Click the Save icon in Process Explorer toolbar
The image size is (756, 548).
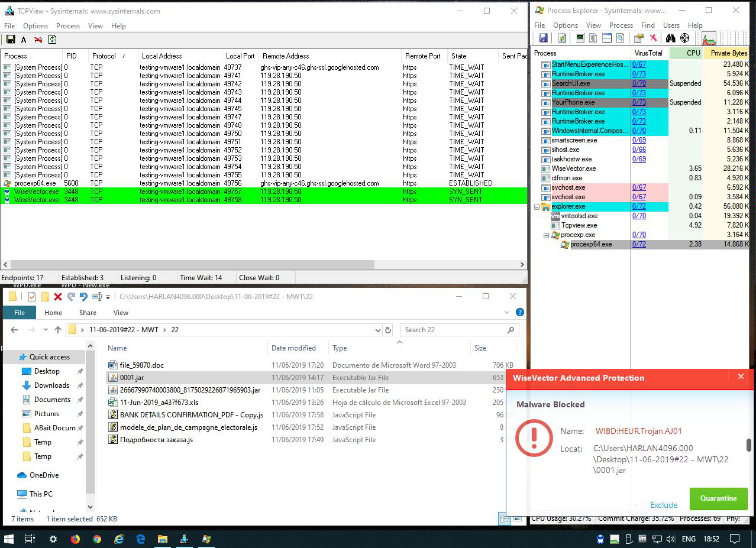(x=543, y=38)
